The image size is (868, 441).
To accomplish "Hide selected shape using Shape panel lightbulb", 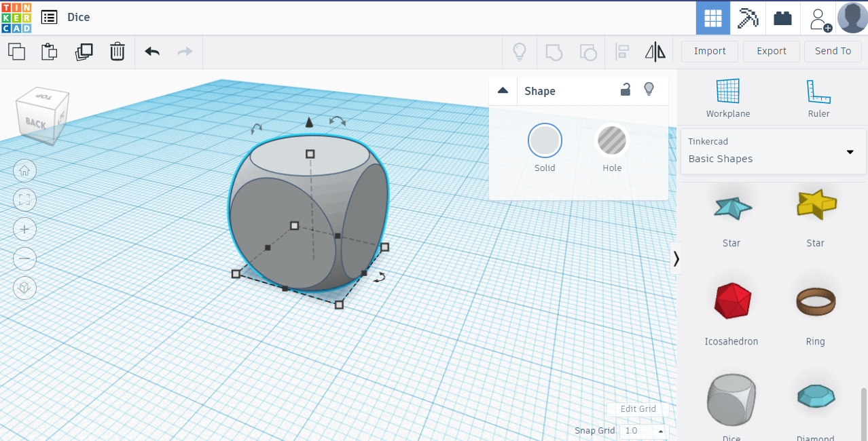I will click(649, 90).
